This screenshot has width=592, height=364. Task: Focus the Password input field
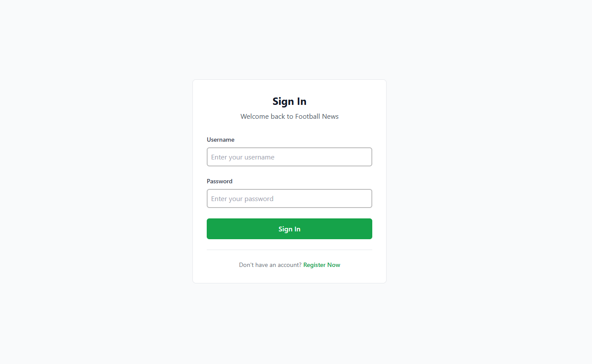[x=289, y=198]
